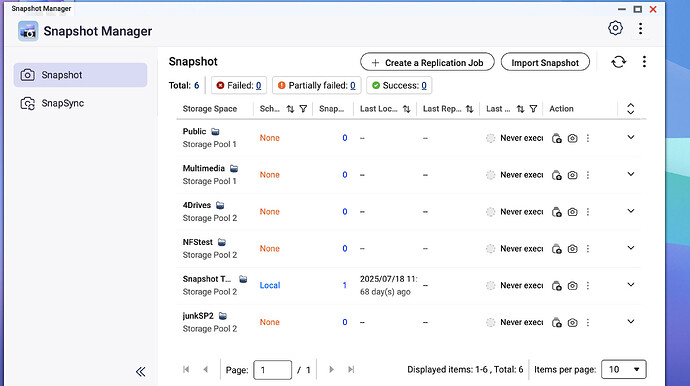
Task: Sort by Last Local snapshot column
Action: [406, 109]
